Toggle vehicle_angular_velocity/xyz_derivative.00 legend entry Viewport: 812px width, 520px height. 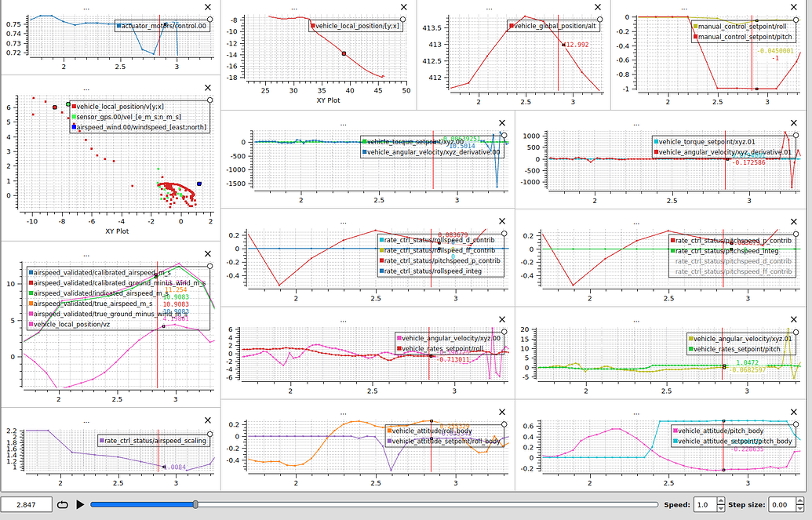431,152
